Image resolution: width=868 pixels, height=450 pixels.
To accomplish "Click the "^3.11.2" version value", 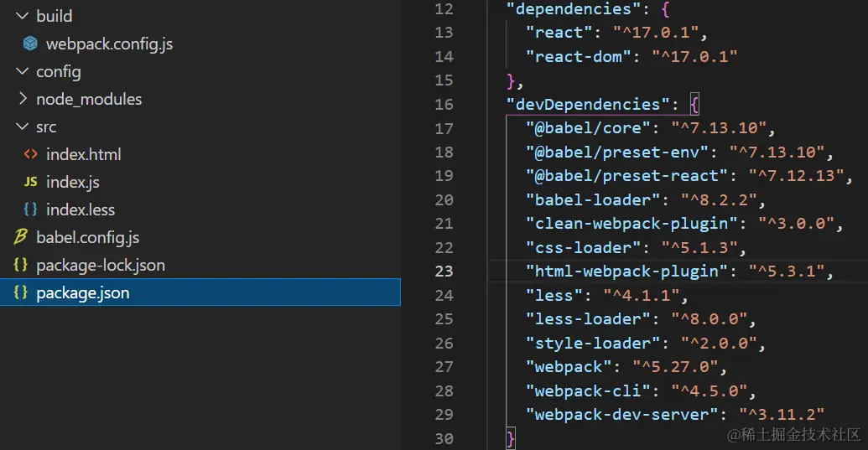I will [x=782, y=415].
